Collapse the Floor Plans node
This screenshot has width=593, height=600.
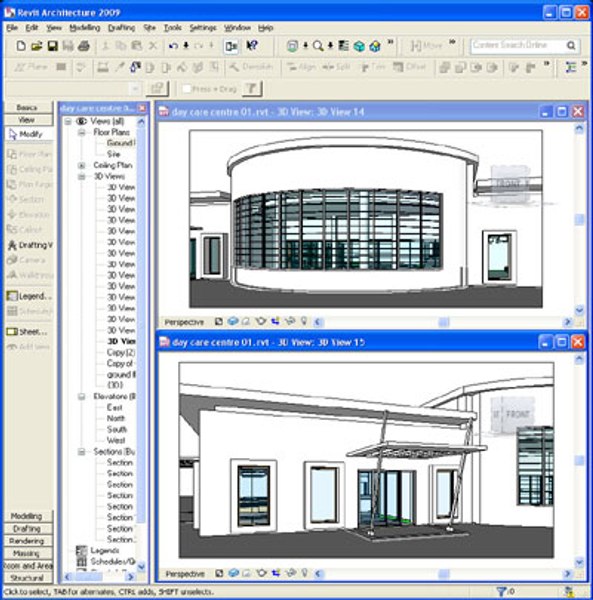point(81,132)
